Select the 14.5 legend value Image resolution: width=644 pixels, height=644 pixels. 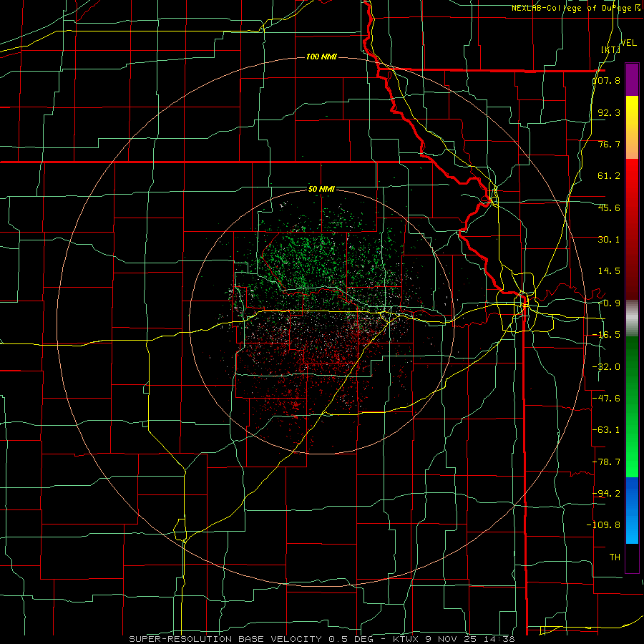click(609, 271)
